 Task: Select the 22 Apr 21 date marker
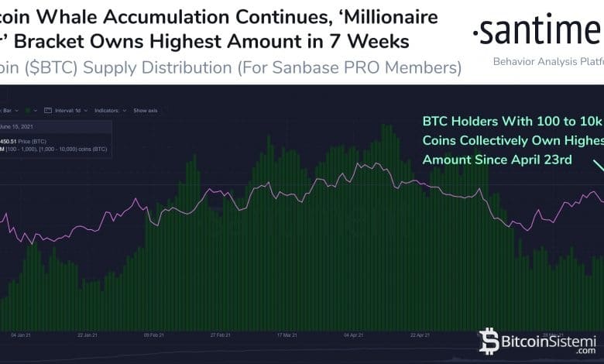(418, 335)
